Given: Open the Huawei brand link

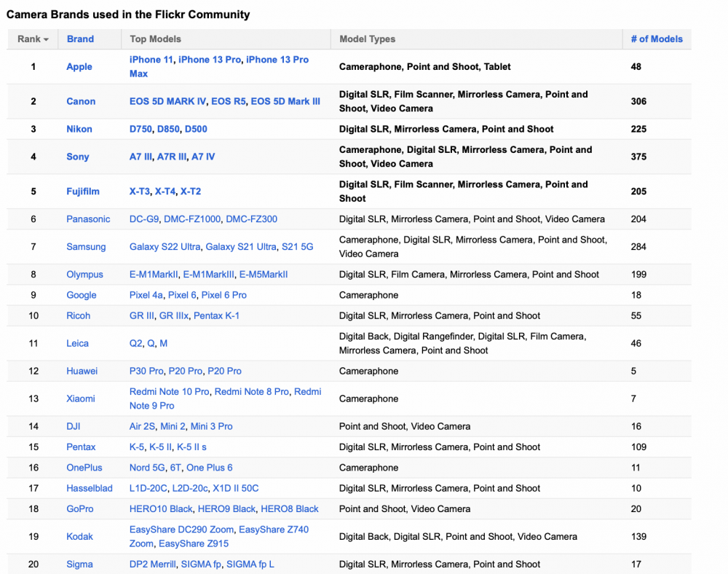Looking at the screenshot, I should [82, 371].
